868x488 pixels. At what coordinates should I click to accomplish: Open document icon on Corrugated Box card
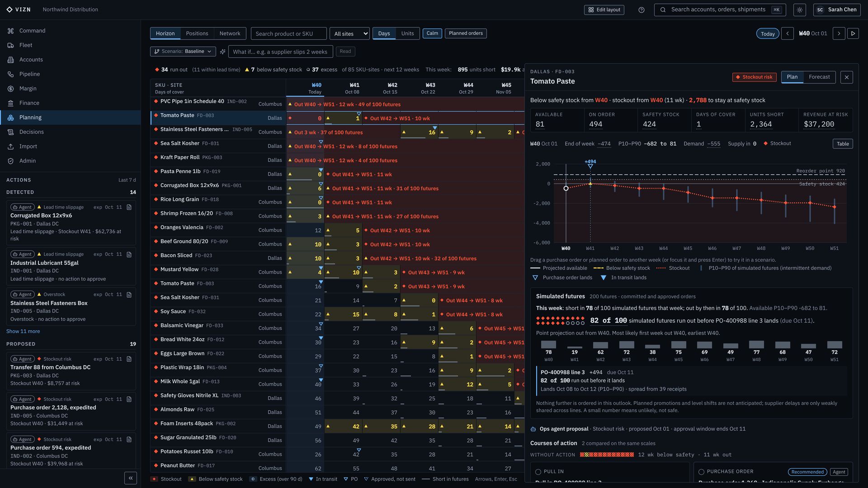129,207
